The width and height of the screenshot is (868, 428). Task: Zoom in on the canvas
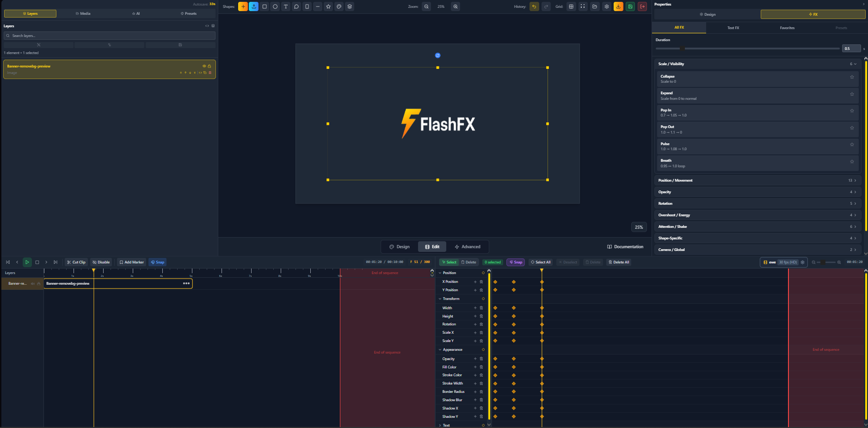(456, 6)
